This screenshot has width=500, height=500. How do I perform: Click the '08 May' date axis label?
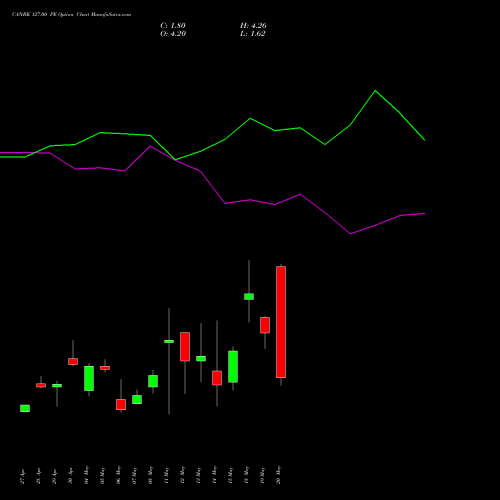coord(151,475)
